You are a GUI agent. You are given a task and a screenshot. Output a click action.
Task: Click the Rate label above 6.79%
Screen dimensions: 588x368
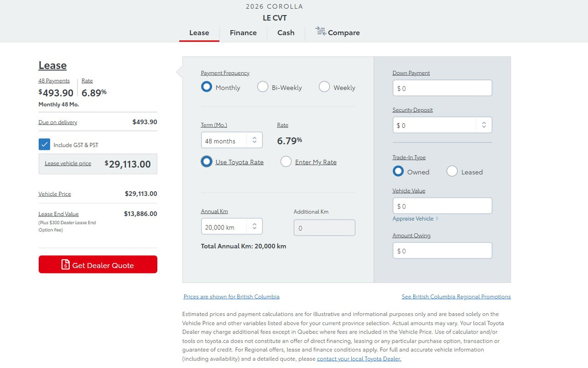tap(283, 125)
